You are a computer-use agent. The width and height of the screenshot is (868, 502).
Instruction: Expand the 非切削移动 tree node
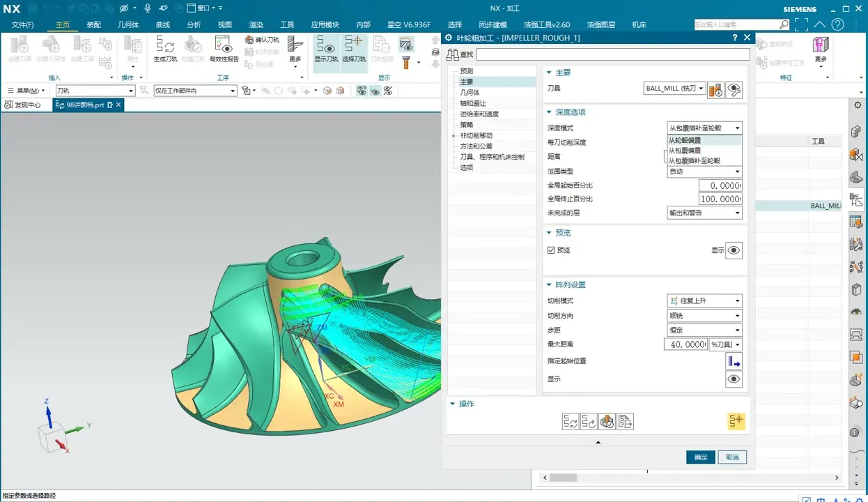(454, 135)
